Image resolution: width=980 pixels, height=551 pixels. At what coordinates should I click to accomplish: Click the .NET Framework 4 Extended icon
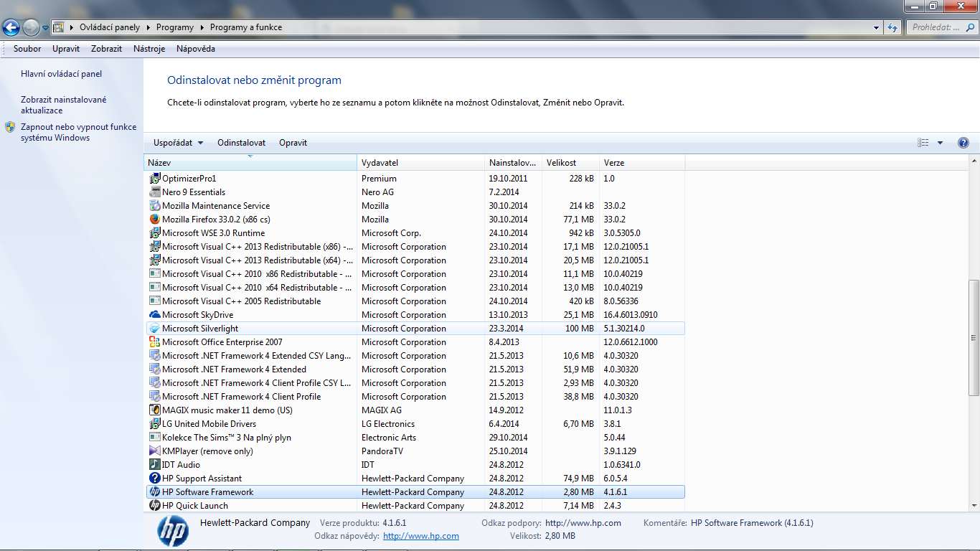tap(155, 369)
